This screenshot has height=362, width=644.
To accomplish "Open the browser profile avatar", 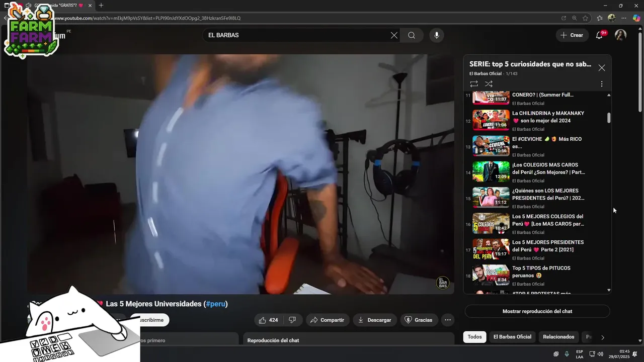I will tap(612, 18).
